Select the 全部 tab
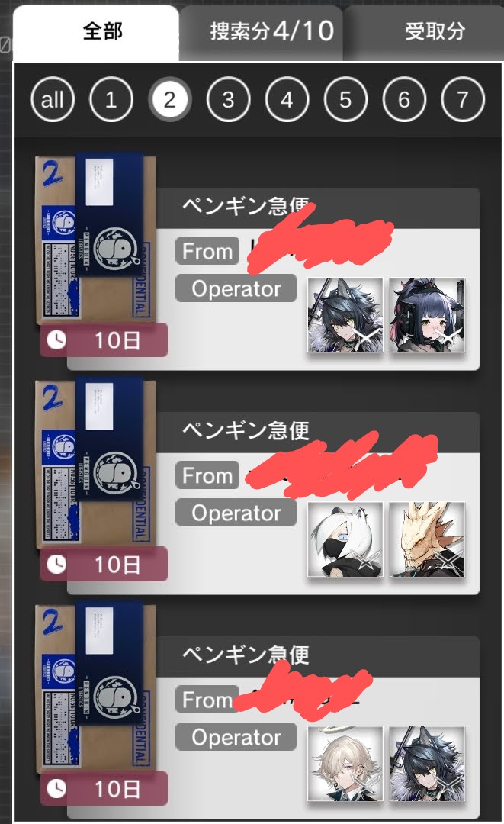This screenshot has width=504, height=824. tap(97, 33)
